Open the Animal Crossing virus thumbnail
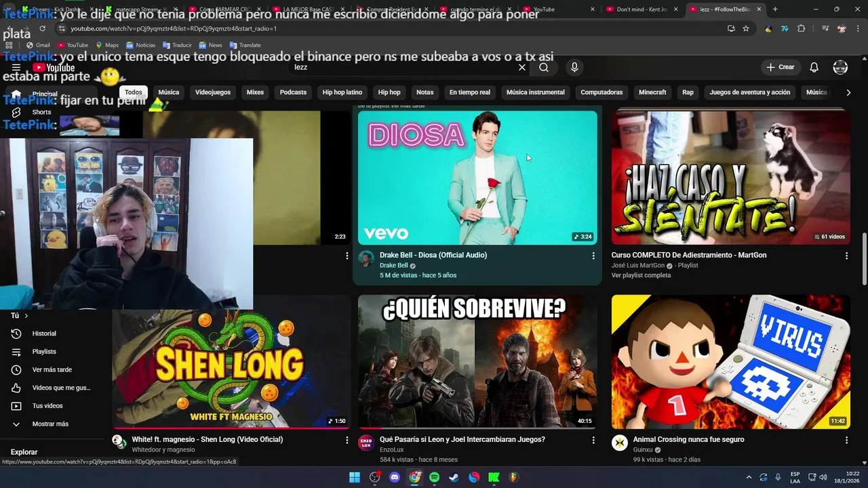This screenshot has height=488, width=868. [x=731, y=361]
